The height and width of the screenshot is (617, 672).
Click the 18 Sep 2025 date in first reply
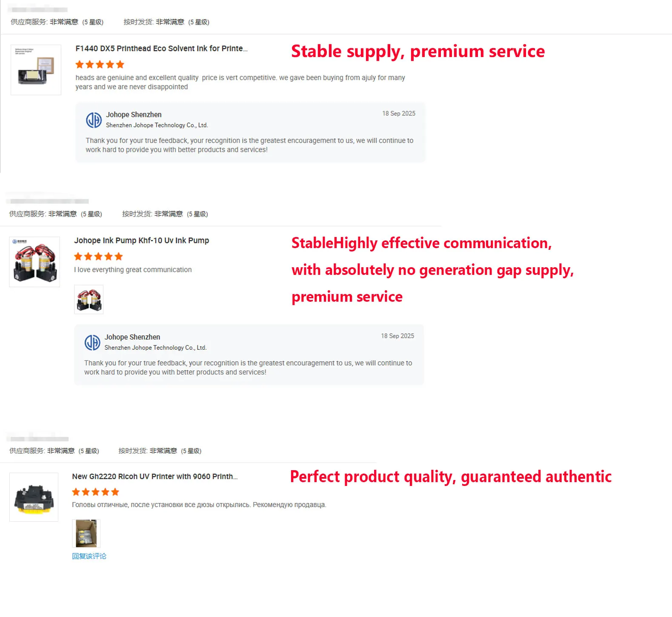tap(398, 114)
